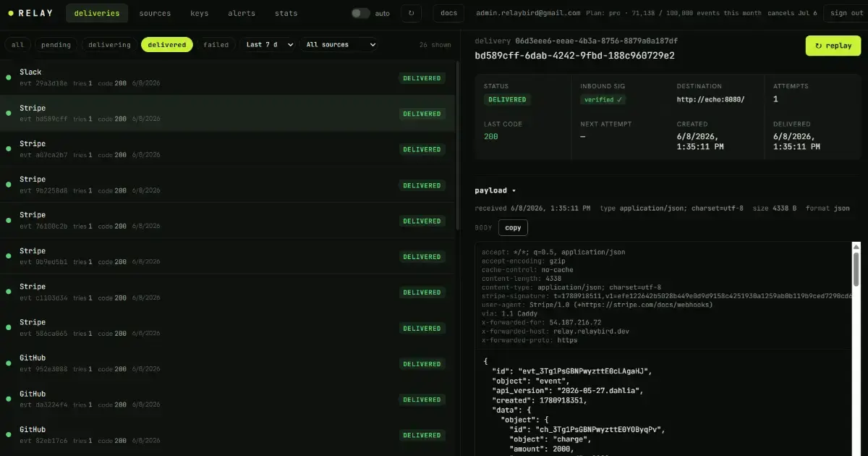
Task: Click the delivery list scrollbar
Action: click(x=458, y=145)
